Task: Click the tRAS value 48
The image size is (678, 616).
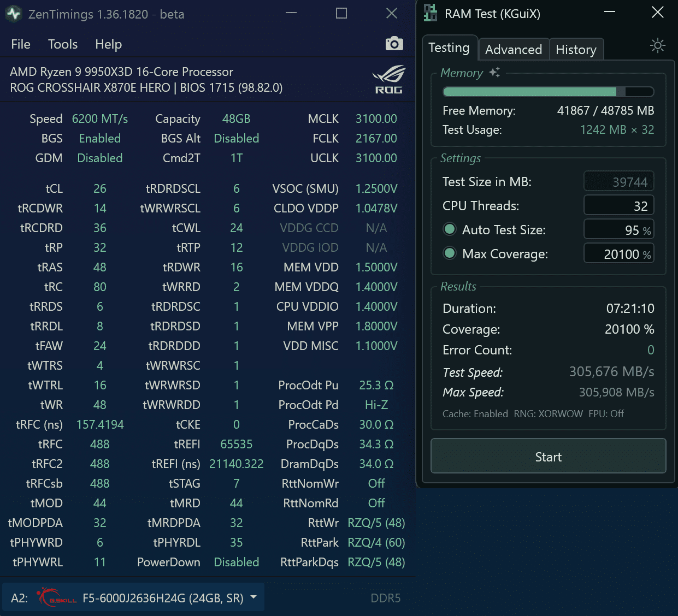Action: 100,267
